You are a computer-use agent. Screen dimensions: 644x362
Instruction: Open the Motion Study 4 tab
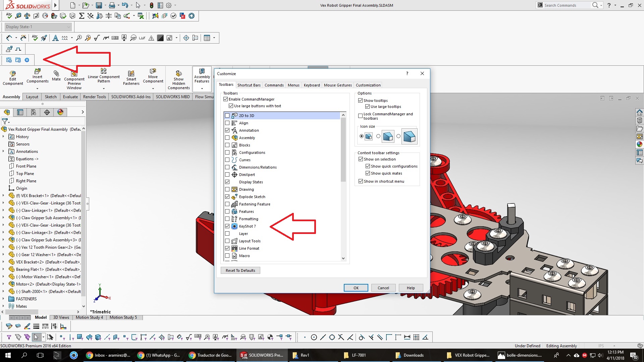tap(89, 317)
